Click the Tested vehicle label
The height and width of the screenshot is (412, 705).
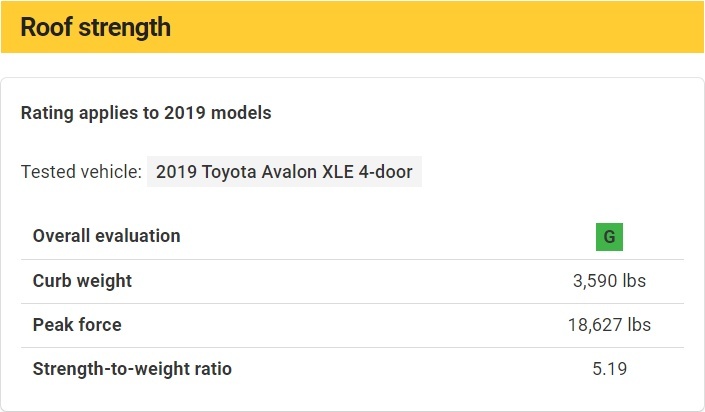(81, 172)
